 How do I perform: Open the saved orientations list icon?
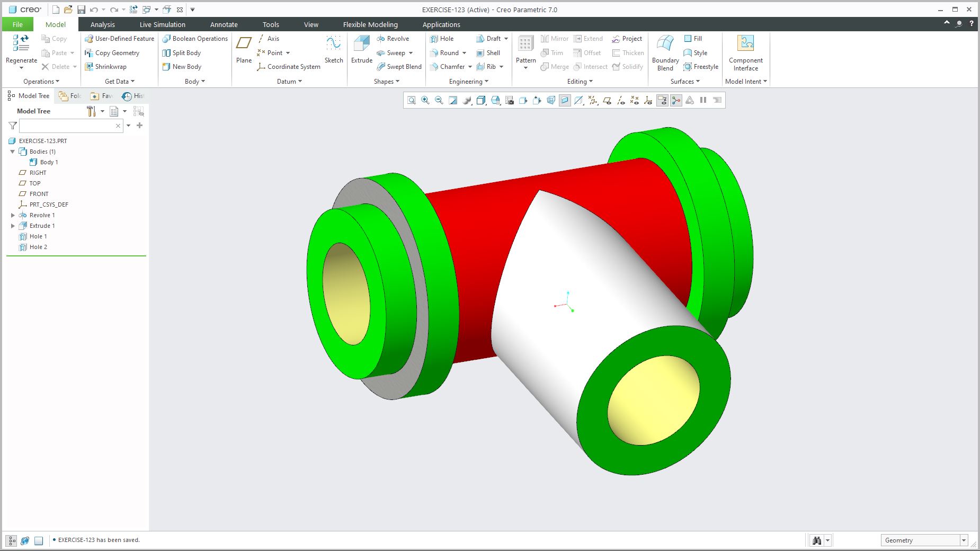495,100
